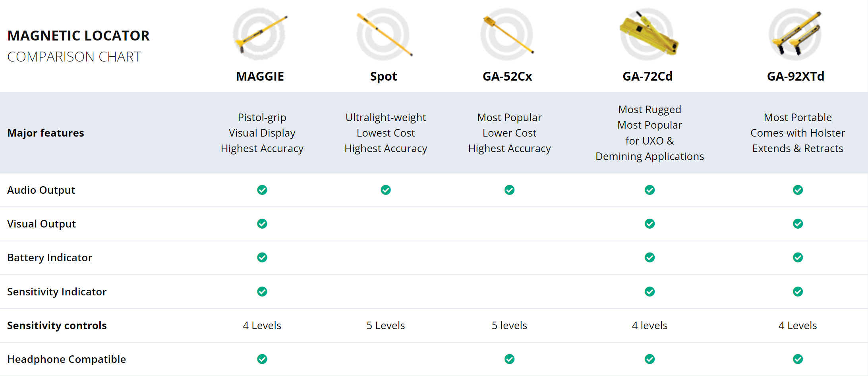This screenshot has width=868, height=376.
Task: Click GA-92XTd Battery Indicator checkmark
Action: click(798, 258)
